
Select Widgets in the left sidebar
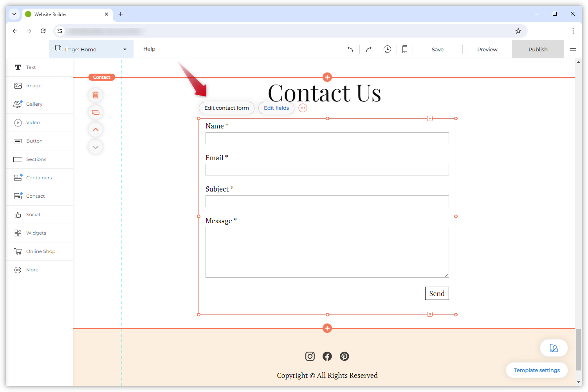(x=36, y=233)
